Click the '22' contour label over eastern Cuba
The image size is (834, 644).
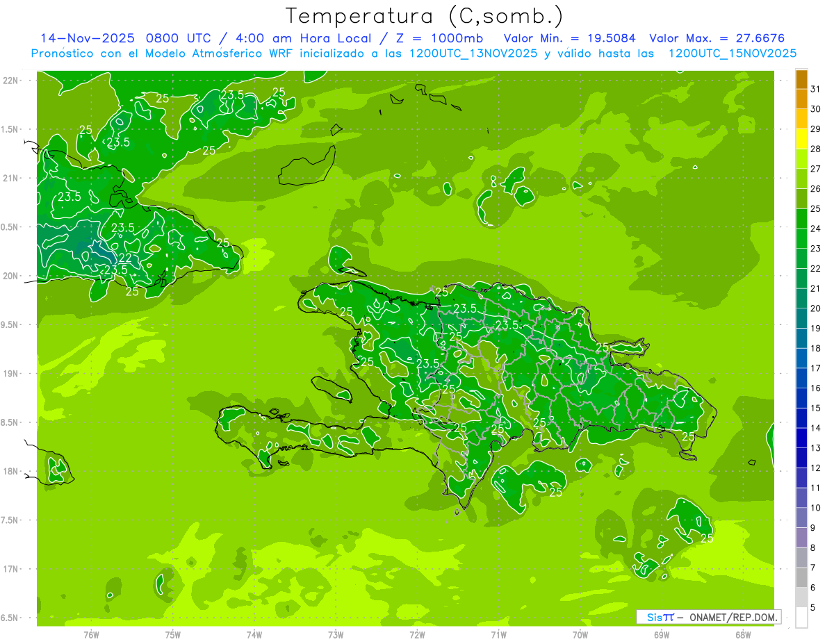[x=125, y=258]
